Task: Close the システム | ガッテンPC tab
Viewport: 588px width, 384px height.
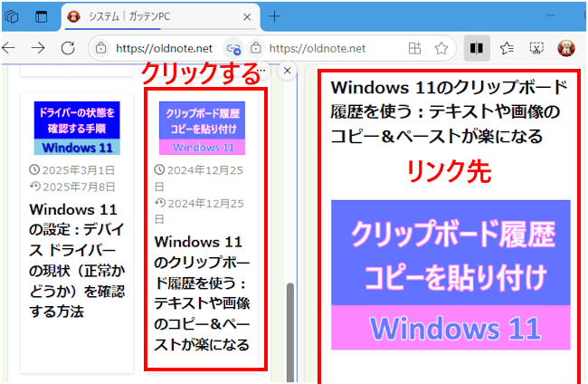Action: (x=247, y=17)
